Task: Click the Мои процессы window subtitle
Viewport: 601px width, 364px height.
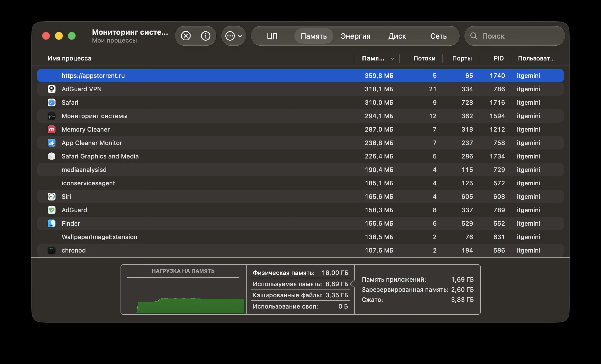Action: point(114,40)
